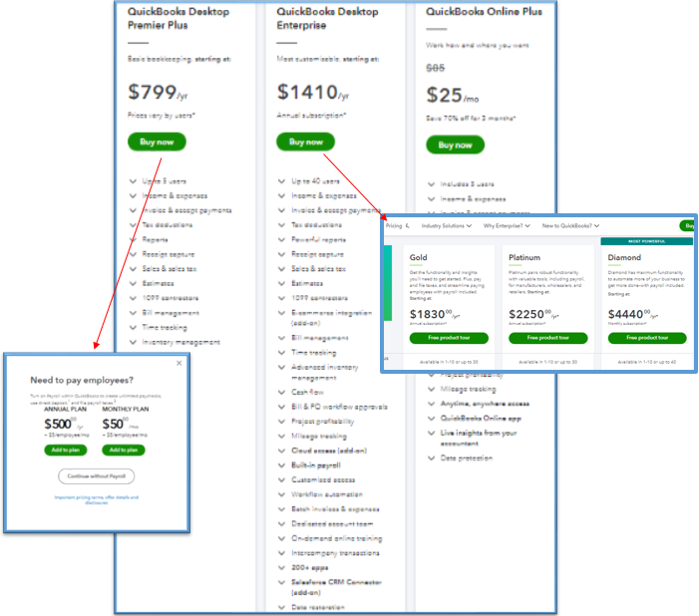Expand Dedicated account team chevron
699x616 pixels.
click(x=282, y=523)
